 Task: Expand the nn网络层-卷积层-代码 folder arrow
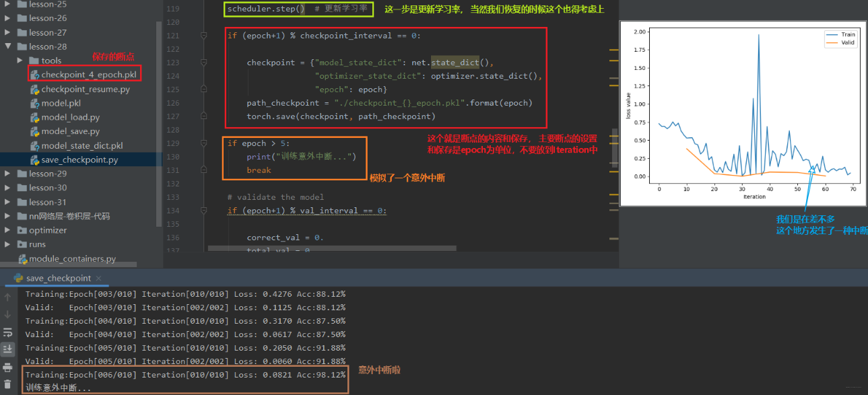tap(7, 216)
